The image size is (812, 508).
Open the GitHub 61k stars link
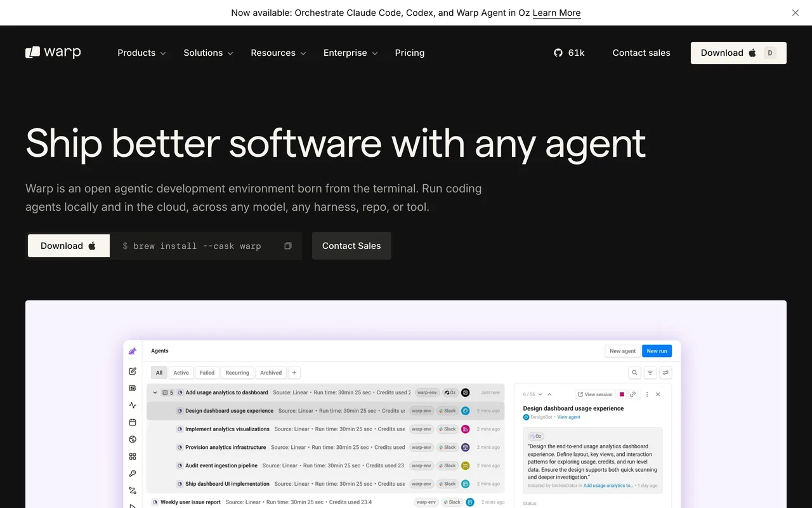(569, 53)
